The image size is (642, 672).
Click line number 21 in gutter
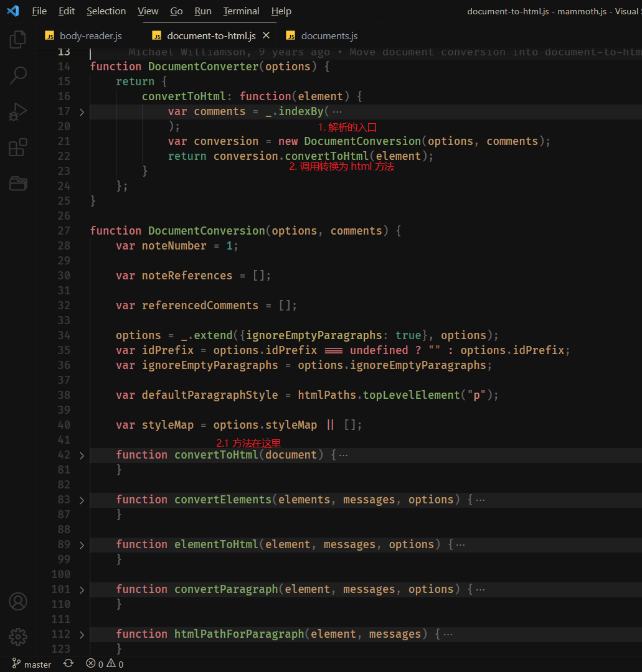64,141
